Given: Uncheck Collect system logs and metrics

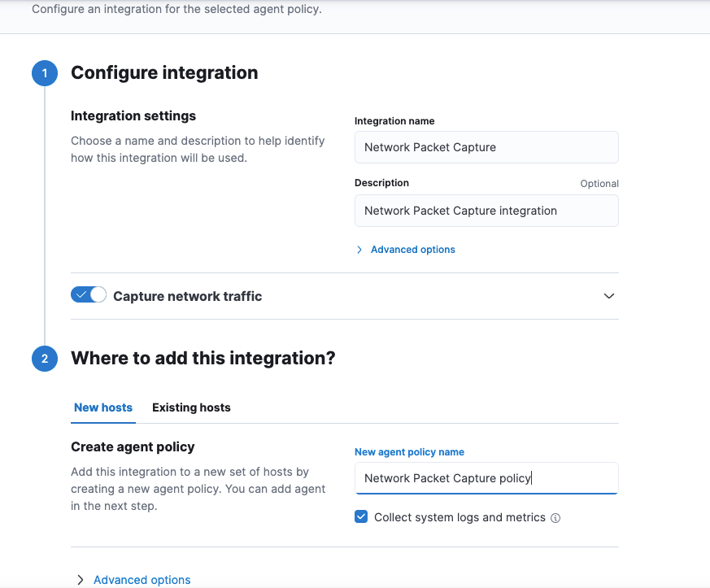Looking at the screenshot, I should click(x=360, y=516).
